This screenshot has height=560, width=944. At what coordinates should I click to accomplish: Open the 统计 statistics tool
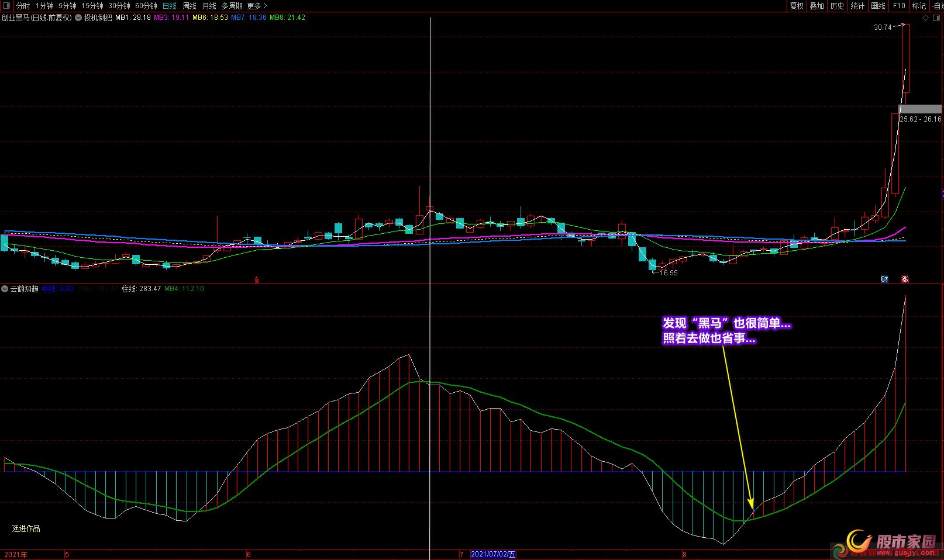click(857, 6)
